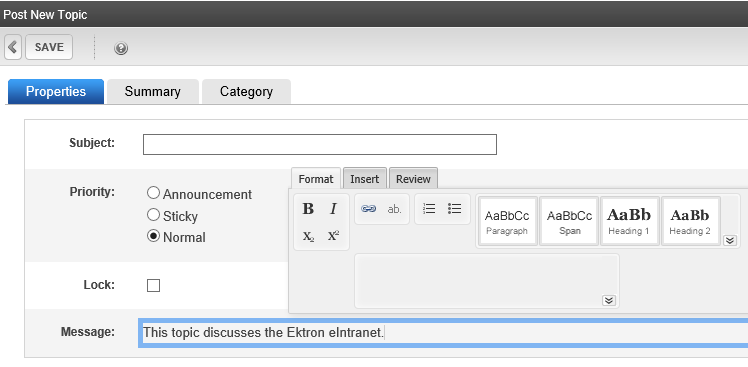Check the Lock checkbox

153,286
